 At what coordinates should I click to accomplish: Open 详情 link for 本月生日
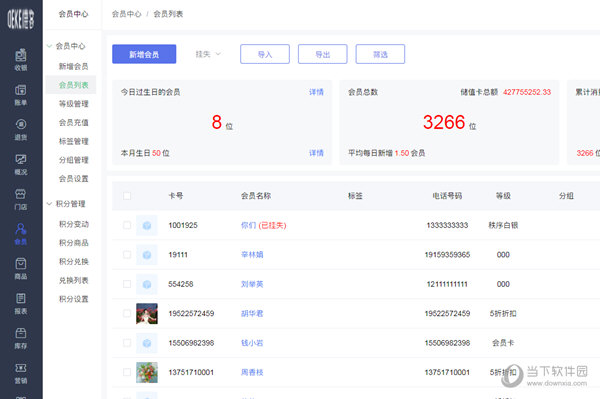click(316, 153)
